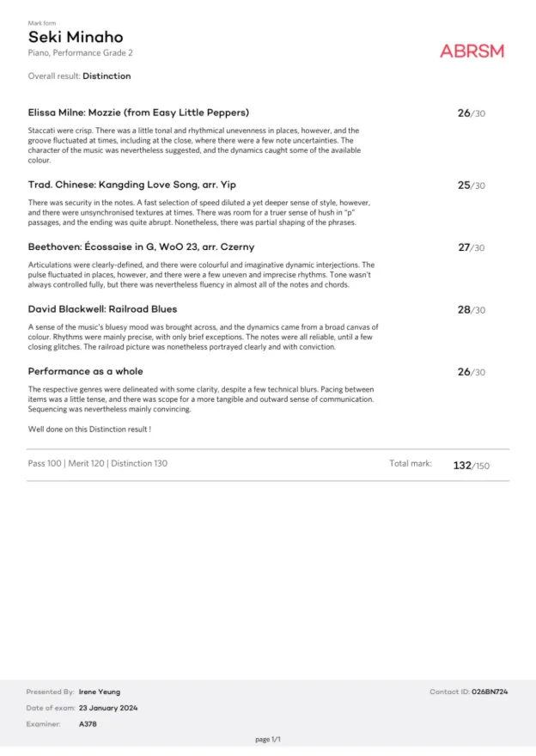The width and height of the screenshot is (536, 756).
Task: Click the 26/30 mark for Mozzie
Action: pyautogui.click(x=471, y=113)
